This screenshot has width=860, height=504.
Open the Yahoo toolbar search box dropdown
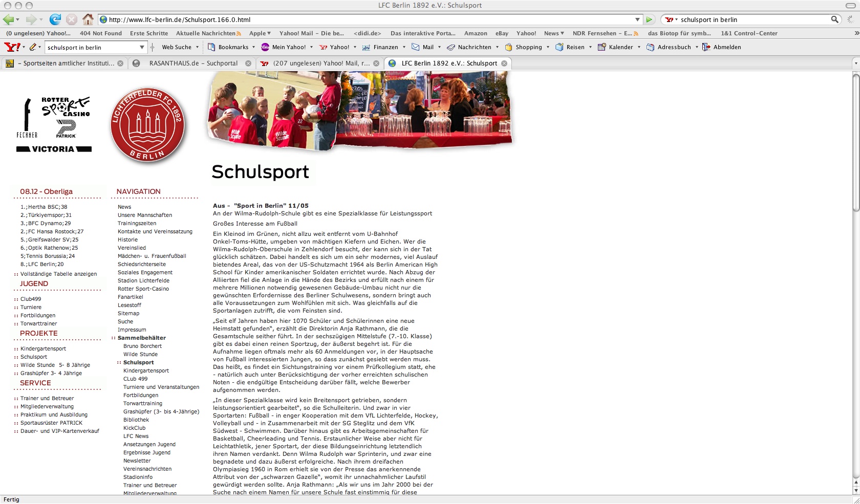tap(142, 47)
